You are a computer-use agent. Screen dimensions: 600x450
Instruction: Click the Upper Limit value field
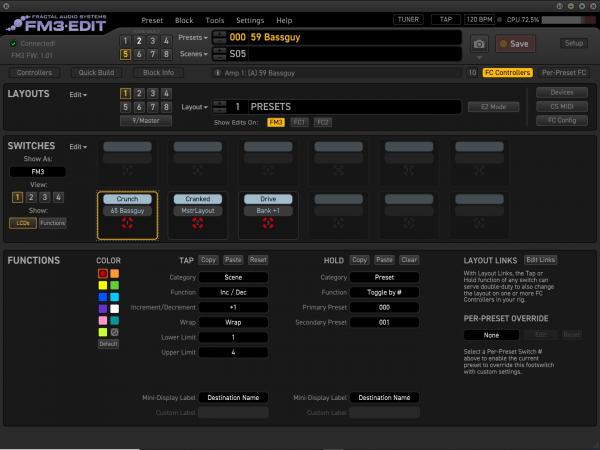[x=233, y=353]
